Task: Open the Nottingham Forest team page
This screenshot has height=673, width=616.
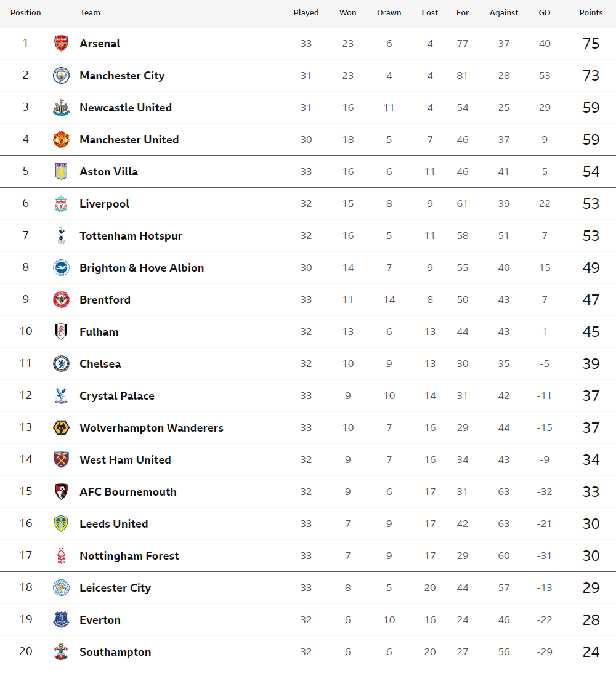Action: click(x=129, y=556)
